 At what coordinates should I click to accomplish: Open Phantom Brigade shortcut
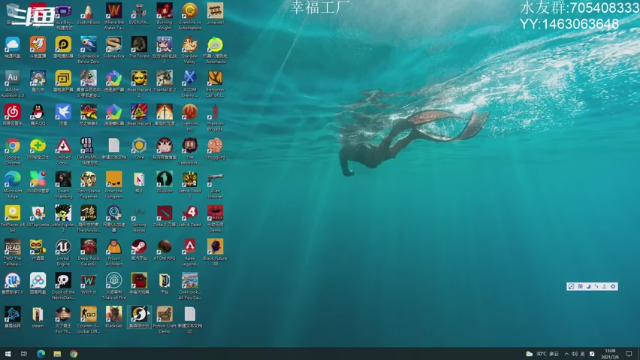coord(215,118)
